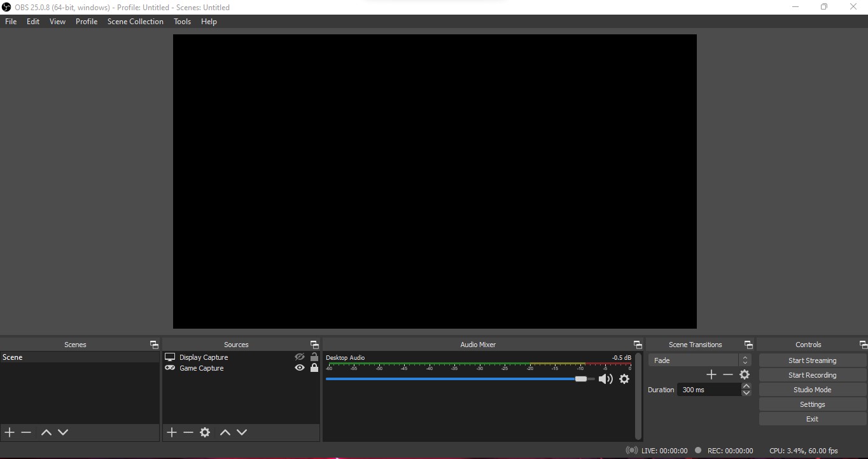Undock the Audio Mixer panel
Image resolution: width=868 pixels, height=459 pixels.
click(638, 345)
